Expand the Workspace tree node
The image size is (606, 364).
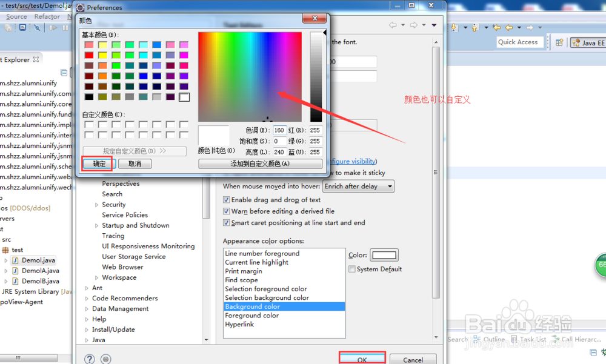click(96, 278)
